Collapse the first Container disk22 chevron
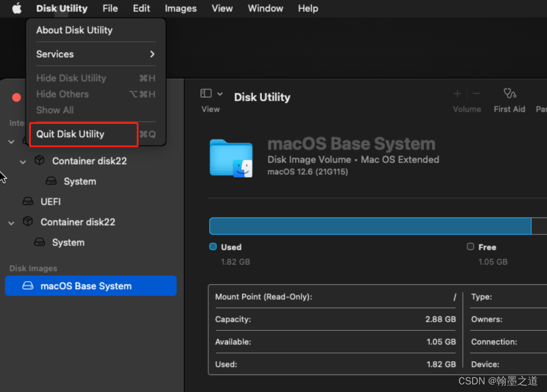Screen dimensions: 547x392 tap(23, 162)
